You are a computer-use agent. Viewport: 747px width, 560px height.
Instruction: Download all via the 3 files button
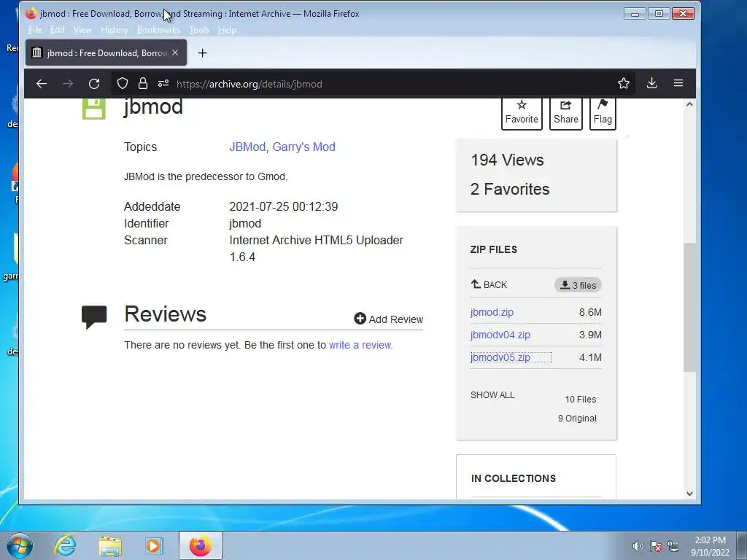click(578, 285)
